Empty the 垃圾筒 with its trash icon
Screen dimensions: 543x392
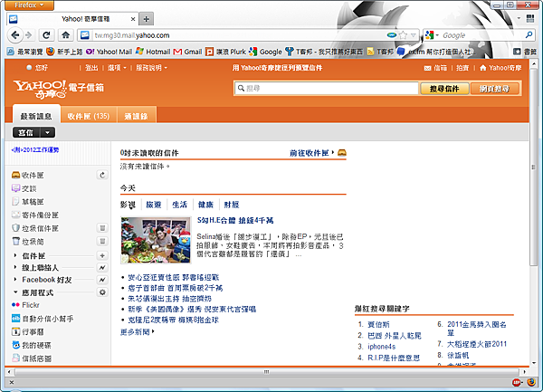pyautogui.click(x=102, y=241)
